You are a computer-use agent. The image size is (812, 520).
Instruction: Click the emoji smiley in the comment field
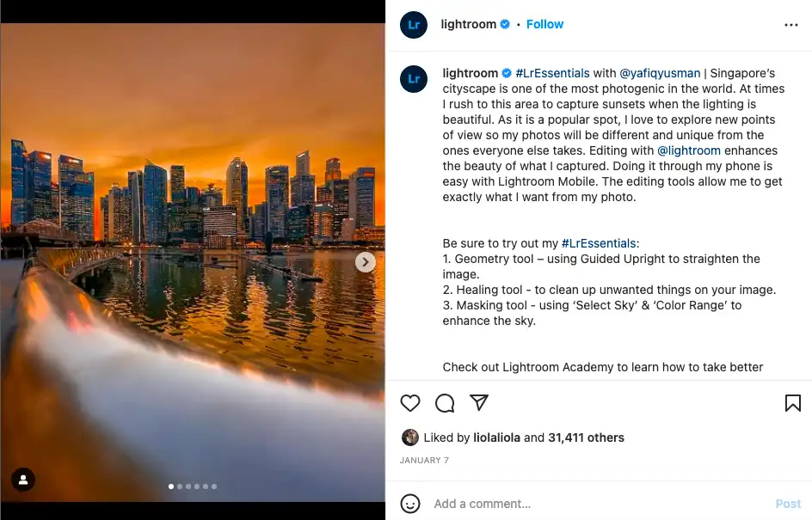(x=410, y=504)
